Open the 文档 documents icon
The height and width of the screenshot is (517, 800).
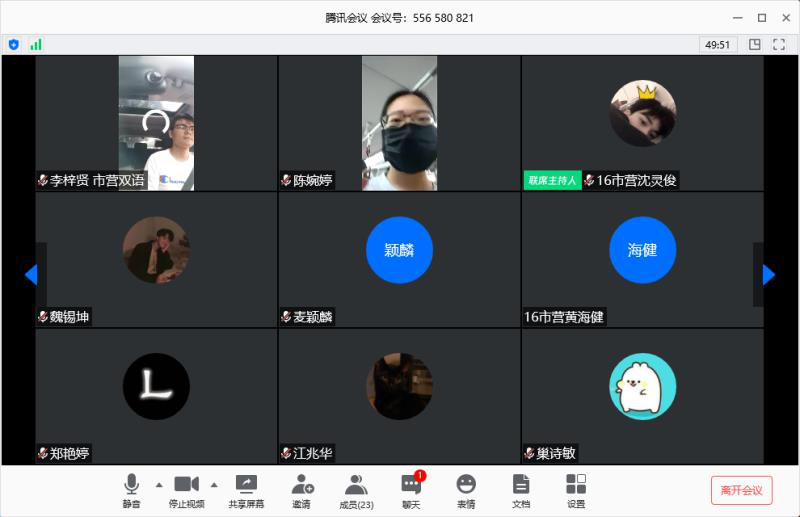point(521,490)
